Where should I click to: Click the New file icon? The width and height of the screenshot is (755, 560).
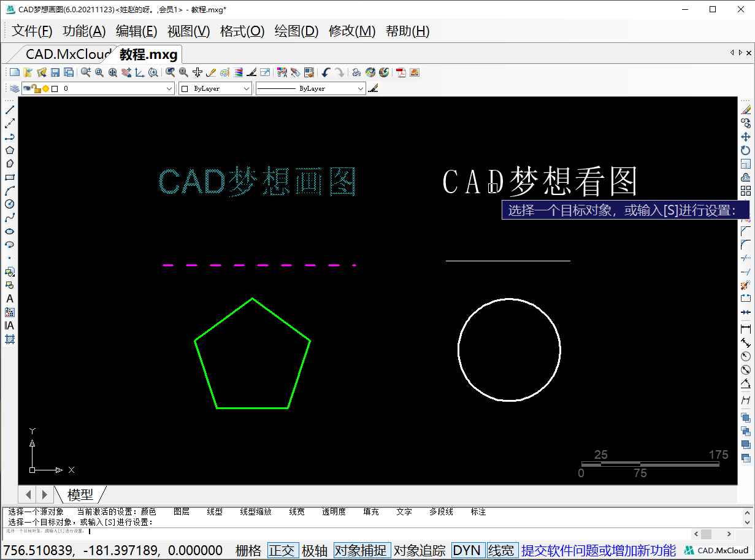pos(15,72)
